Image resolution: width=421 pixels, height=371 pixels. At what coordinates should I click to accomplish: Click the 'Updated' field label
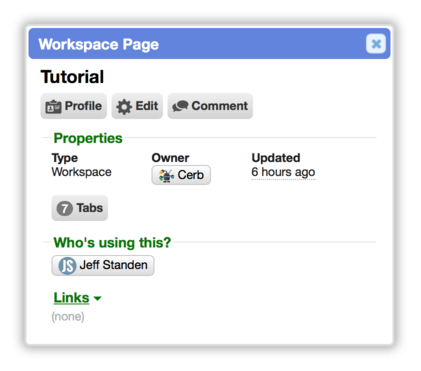[276, 158]
